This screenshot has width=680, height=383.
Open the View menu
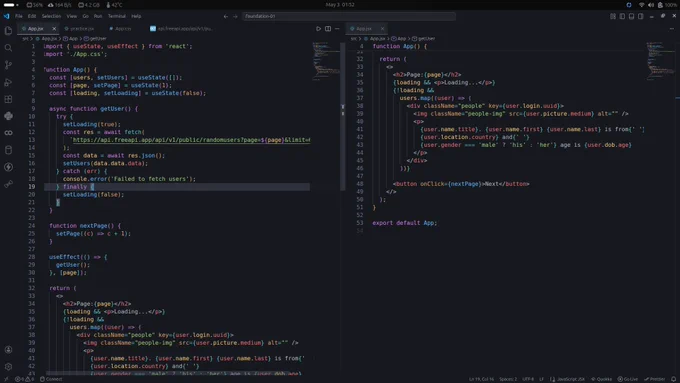[72, 16]
